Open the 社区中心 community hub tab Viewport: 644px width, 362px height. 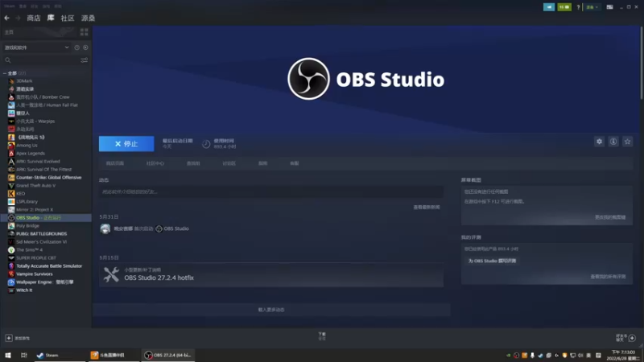155,163
